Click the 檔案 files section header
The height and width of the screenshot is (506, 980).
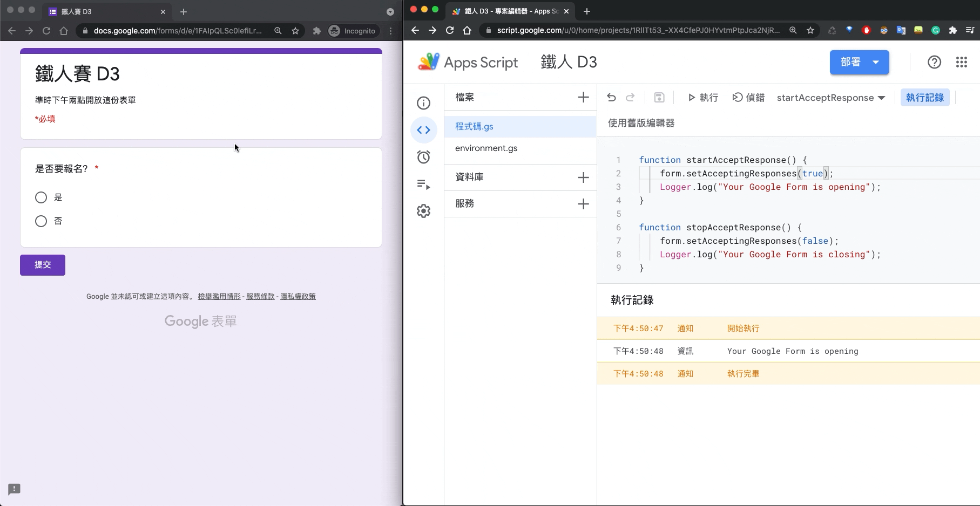click(465, 97)
